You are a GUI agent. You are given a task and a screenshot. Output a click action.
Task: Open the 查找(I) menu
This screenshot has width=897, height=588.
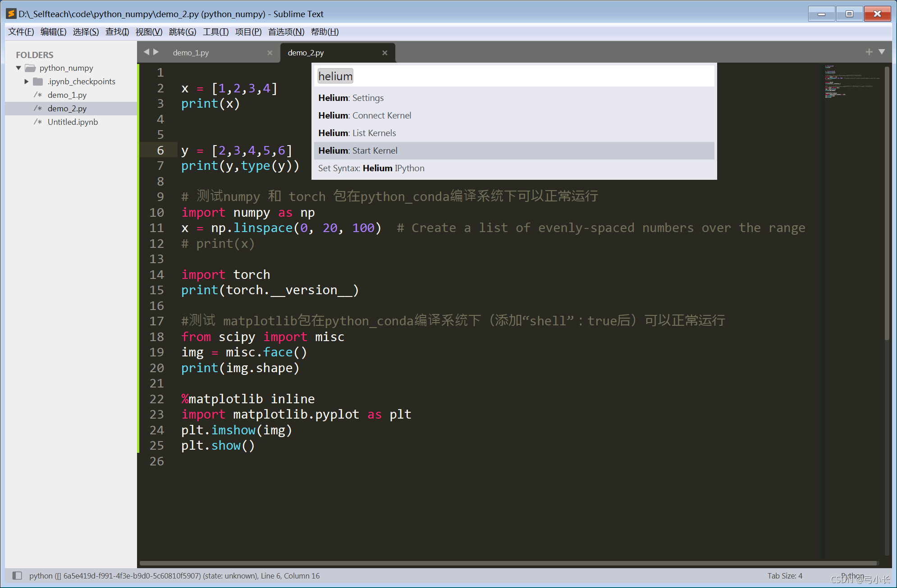[x=117, y=32]
